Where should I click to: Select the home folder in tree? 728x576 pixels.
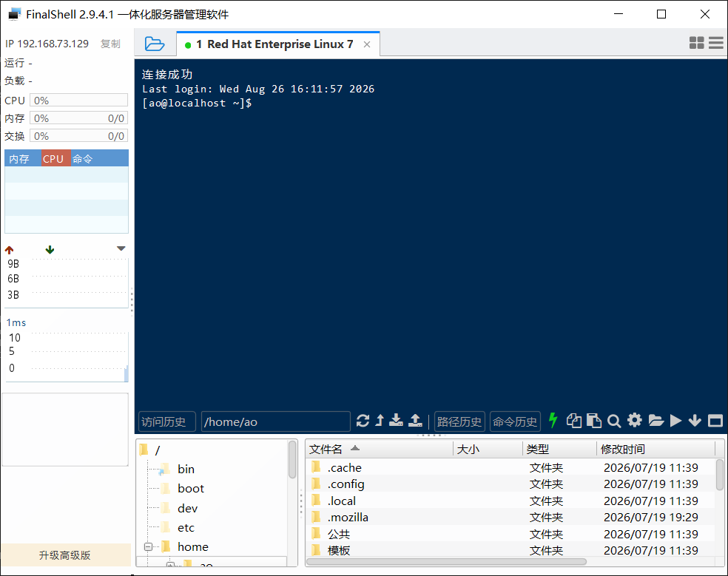[x=184, y=546]
